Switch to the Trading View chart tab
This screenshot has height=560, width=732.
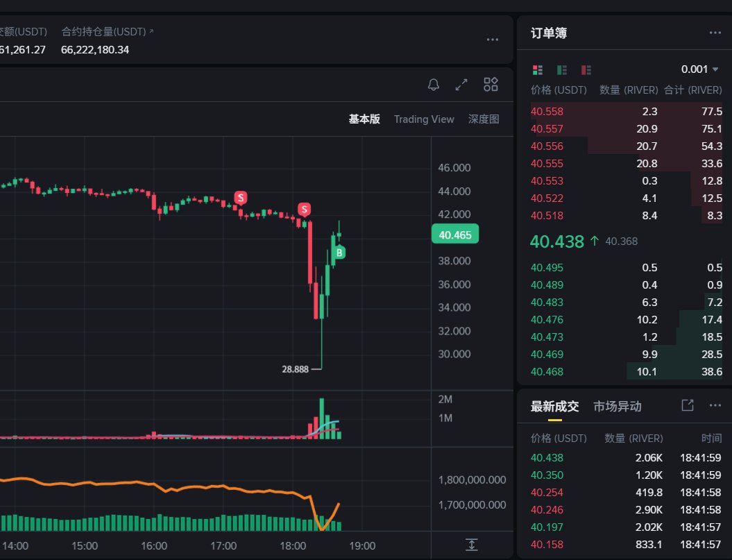pyautogui.click(x=424, y=119)
